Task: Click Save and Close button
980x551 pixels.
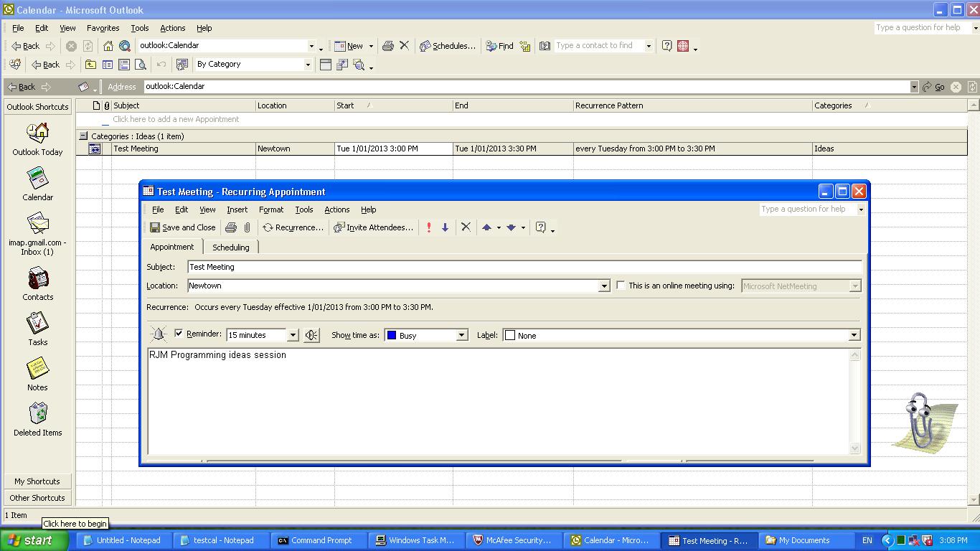Action: (182, 227)
